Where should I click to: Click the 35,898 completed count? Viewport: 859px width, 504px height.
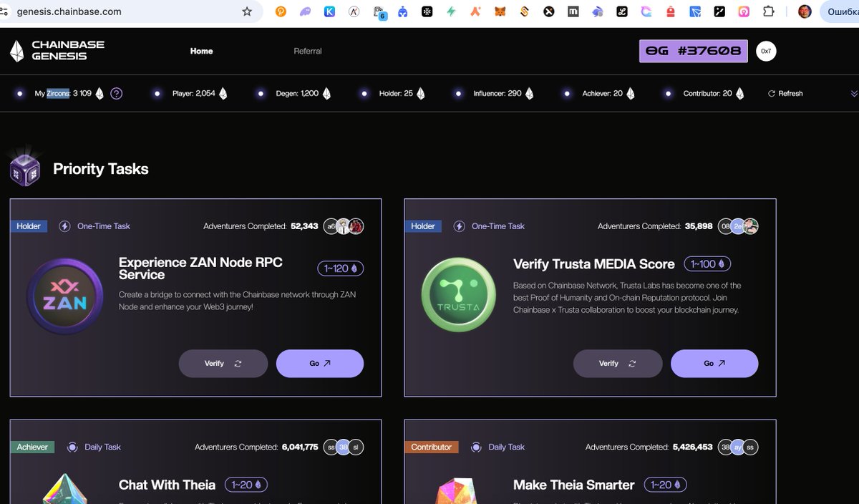pos(699,226)
